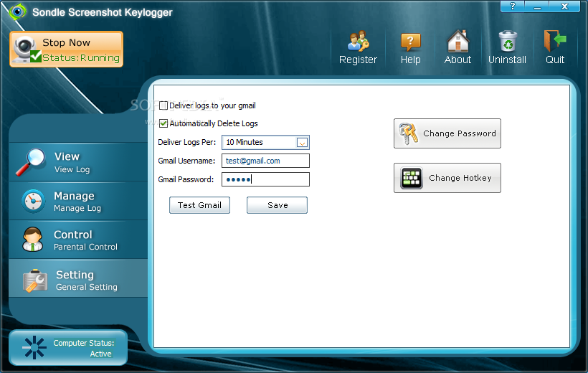Click the Computer Status spinner icon
Viewport: 588px width, 373px height.
coord(34,347)
